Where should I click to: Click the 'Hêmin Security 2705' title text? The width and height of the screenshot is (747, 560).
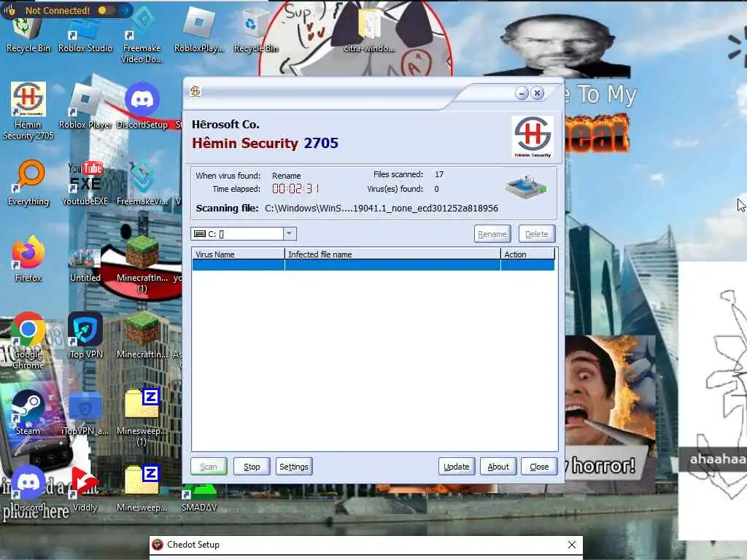point(265,143)
